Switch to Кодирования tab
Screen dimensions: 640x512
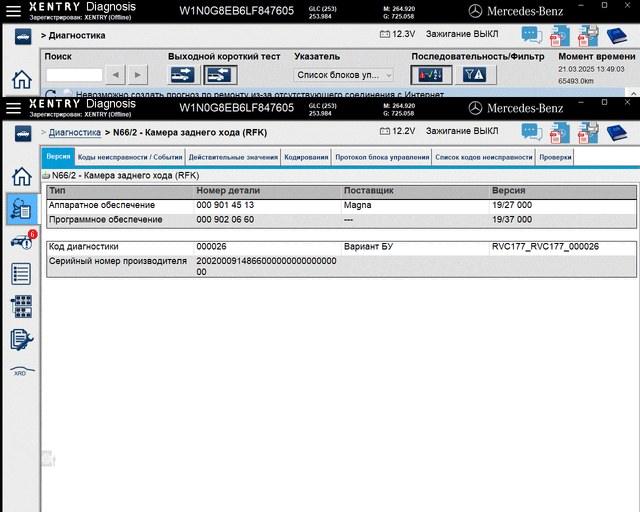pyautogui.click(x=306, y=157)
